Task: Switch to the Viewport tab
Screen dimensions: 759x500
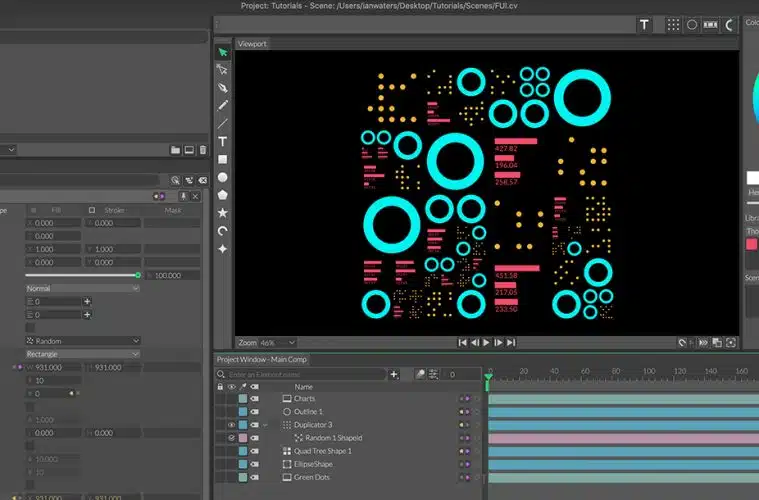Action: pos(252,44)
